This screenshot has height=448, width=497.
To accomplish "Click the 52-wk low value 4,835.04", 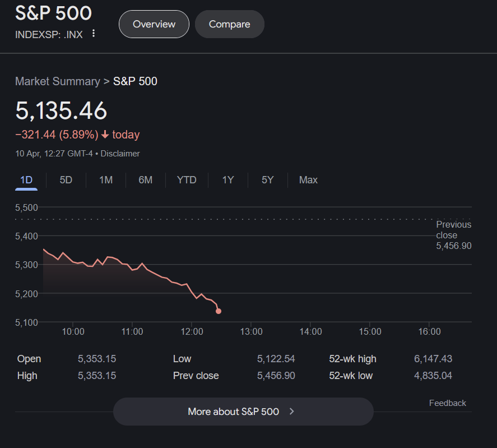I will coord(433,376).
